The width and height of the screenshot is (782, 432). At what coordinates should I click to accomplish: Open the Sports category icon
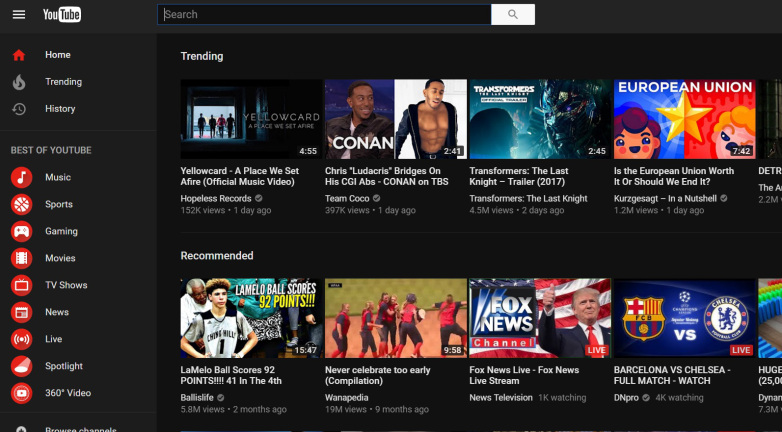pos(21,204)
